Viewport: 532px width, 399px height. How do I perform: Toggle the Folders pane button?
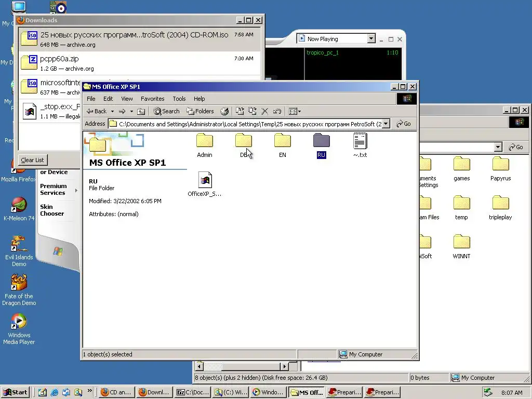tap(200, 111)
